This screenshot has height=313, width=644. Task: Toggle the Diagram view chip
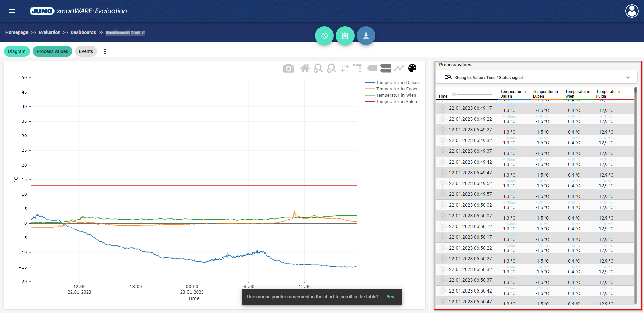[17, 51]
